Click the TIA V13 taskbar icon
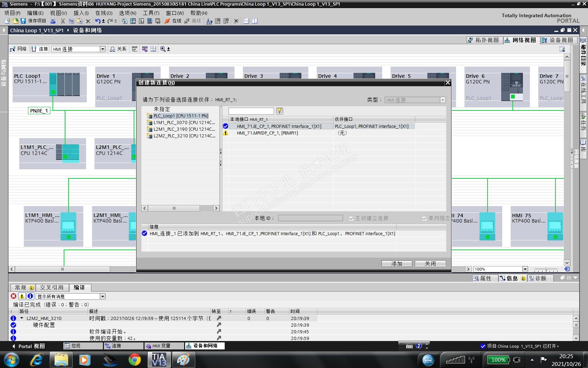The image size is (588, 368). click(159, 360)
